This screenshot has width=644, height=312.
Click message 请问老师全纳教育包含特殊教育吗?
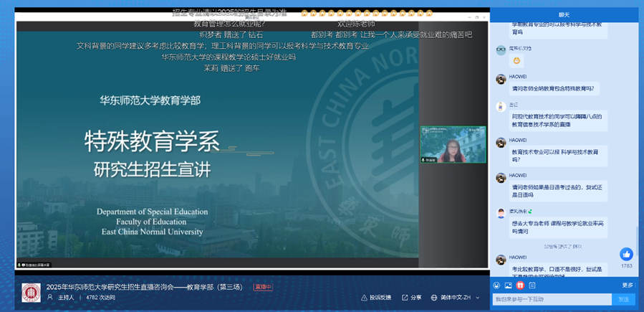(x=554, y=88)
